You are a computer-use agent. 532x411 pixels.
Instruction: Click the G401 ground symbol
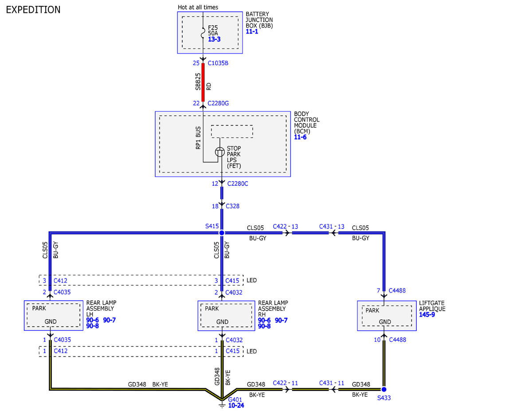(222, 403)
